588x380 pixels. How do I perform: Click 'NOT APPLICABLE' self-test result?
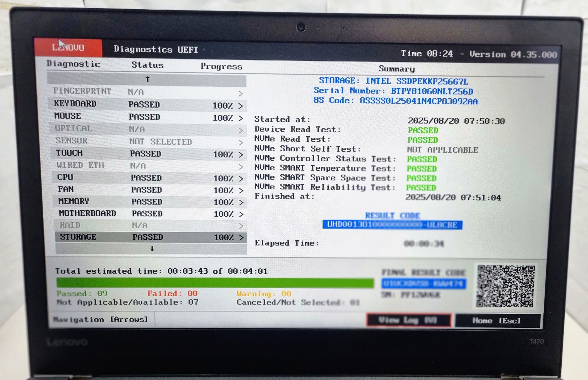tap(442, 150)
